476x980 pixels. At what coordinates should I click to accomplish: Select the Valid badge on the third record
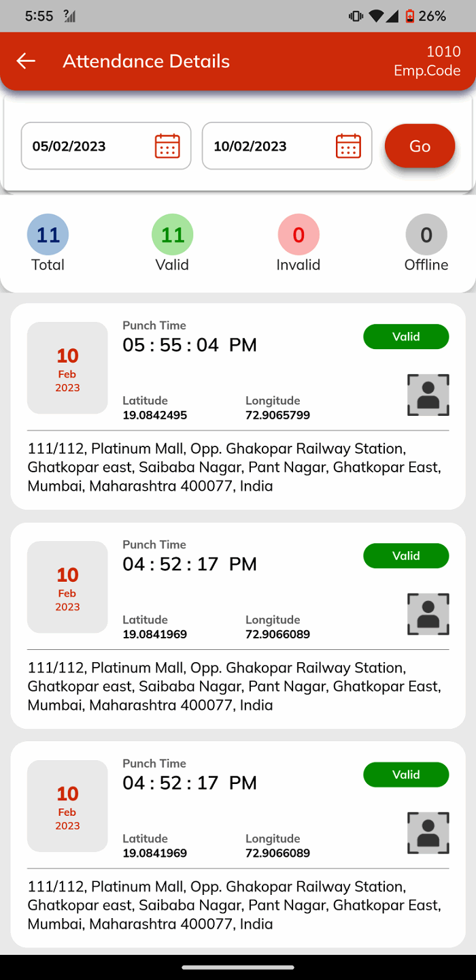point(406,774)
